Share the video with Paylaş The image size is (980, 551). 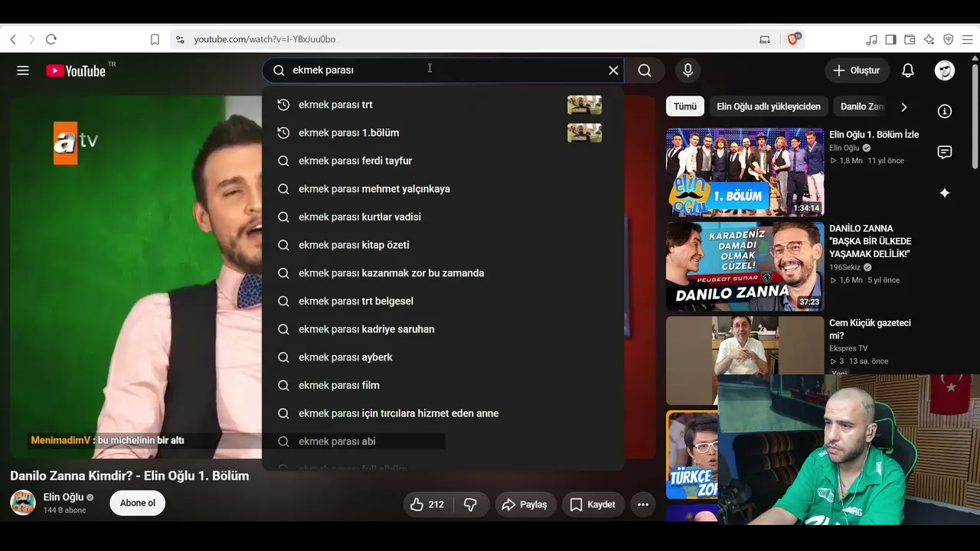click(524, 504)
